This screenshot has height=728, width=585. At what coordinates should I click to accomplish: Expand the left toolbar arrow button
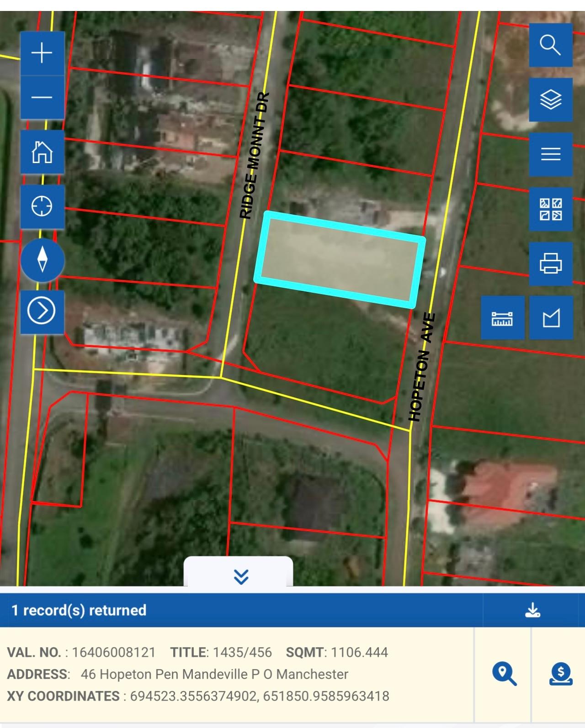(x=42, y=311)
